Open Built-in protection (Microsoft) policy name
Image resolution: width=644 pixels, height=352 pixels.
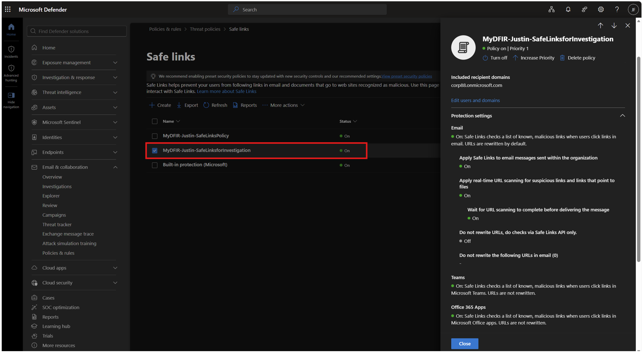coord(195,165)
